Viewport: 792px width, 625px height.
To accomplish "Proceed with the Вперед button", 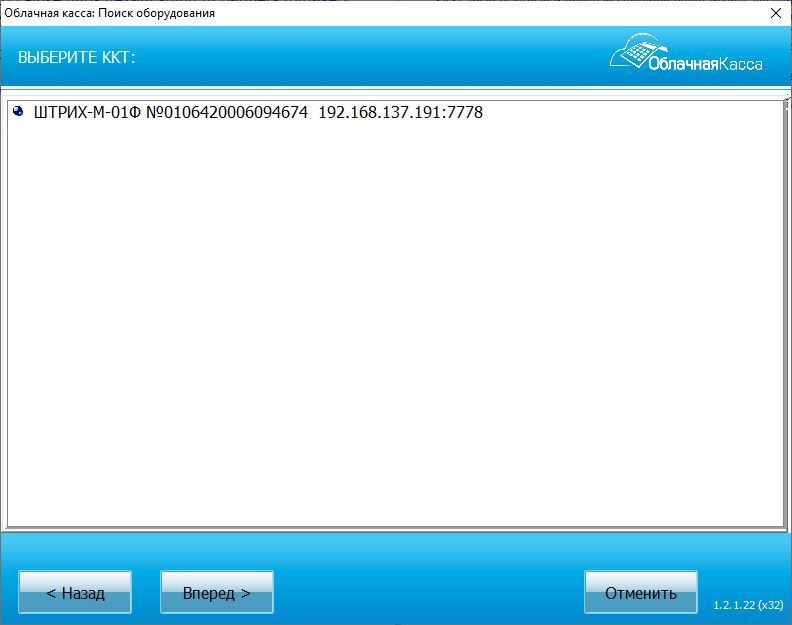I will [217, 592].
